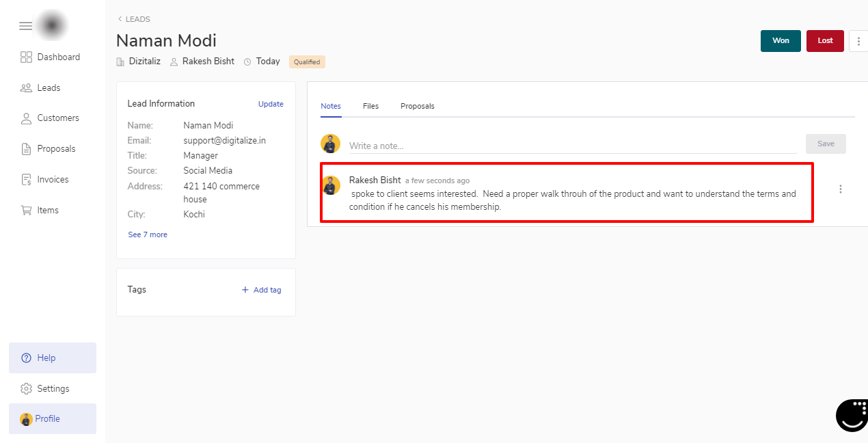Click Add tag in the Tags panel
This screenshot has width=868, height=443.
[262, 290]
